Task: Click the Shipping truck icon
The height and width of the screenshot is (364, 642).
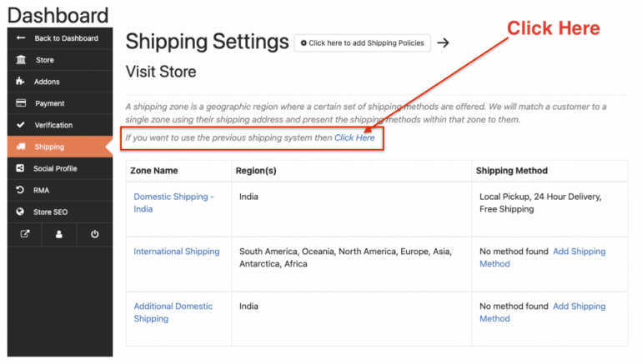Action: click(21, 147)
